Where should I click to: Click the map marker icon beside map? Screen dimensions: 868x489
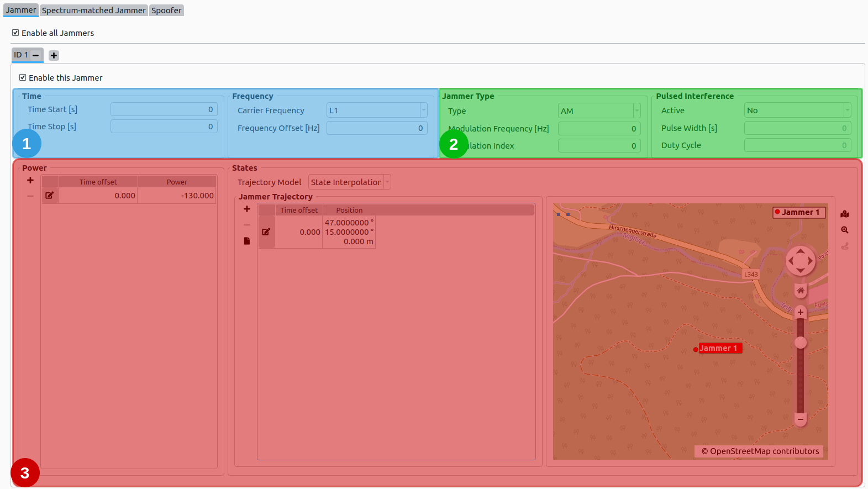pyautogui.click(x=845, y=214)
